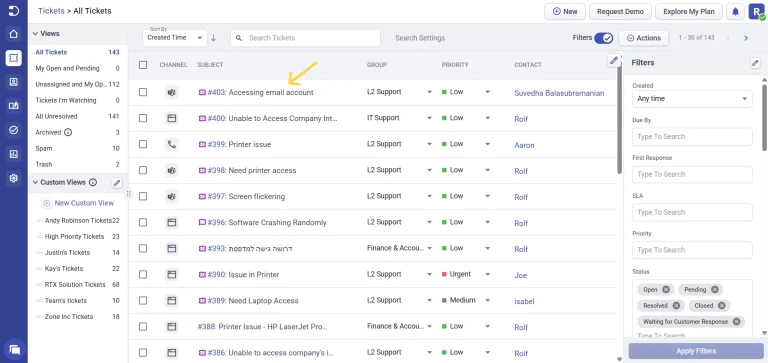Click the Apply Filters button

(x=696, y=351)
